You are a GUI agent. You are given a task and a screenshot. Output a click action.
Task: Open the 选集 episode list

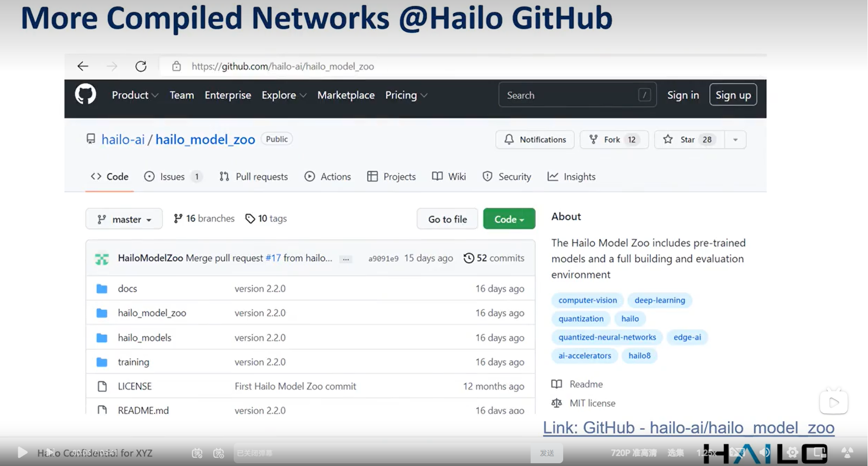(676, 453)
